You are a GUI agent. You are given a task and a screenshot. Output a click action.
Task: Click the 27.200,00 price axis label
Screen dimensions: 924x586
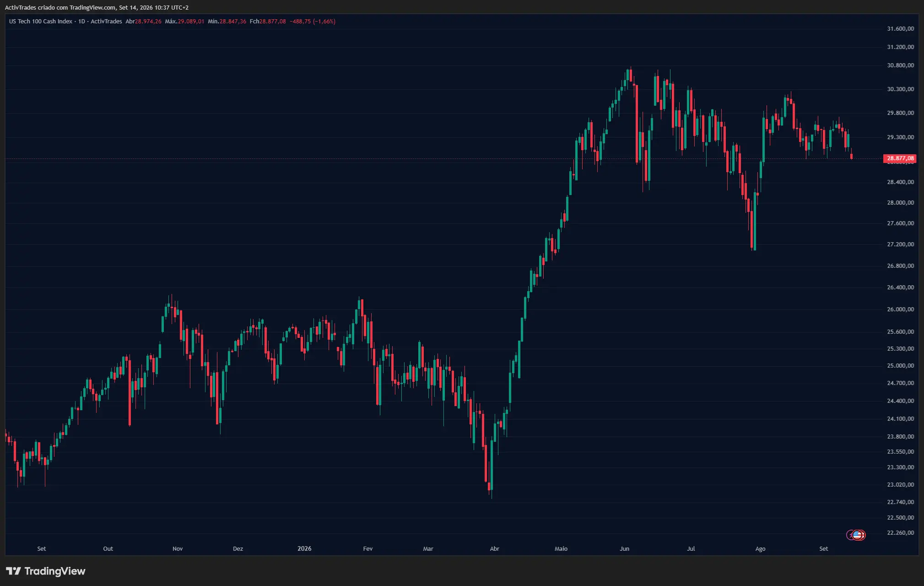pyautogui.click(x=900, y=244)
